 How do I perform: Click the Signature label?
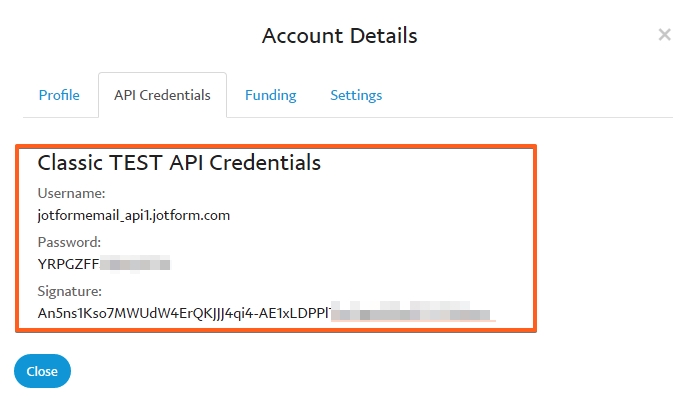point(70,291)
